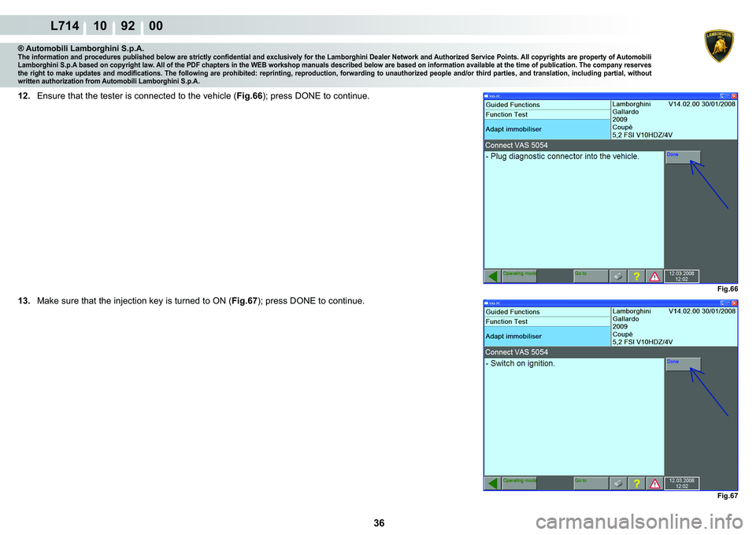
Task: Click green back arrow in Fig.67 window
Action: tap(492, 483)
